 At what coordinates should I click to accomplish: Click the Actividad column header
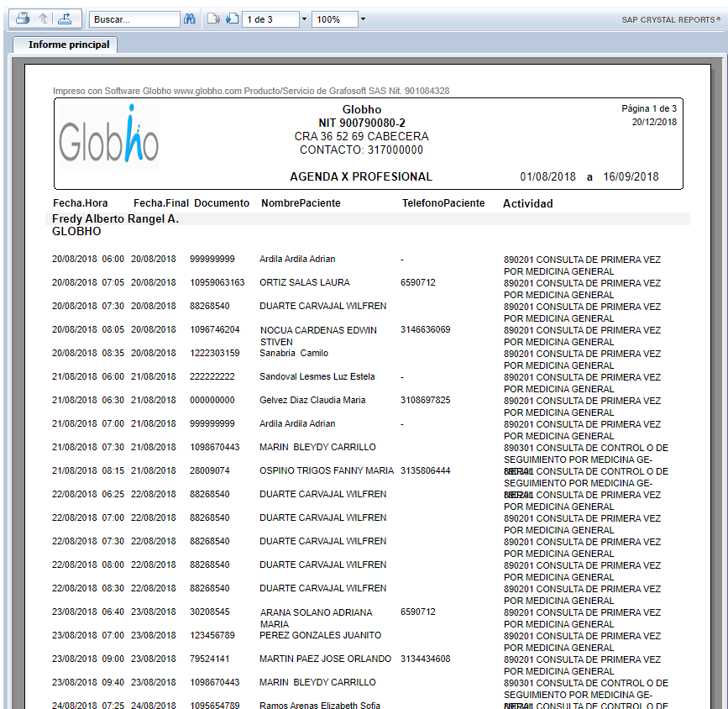pos(527,203)
